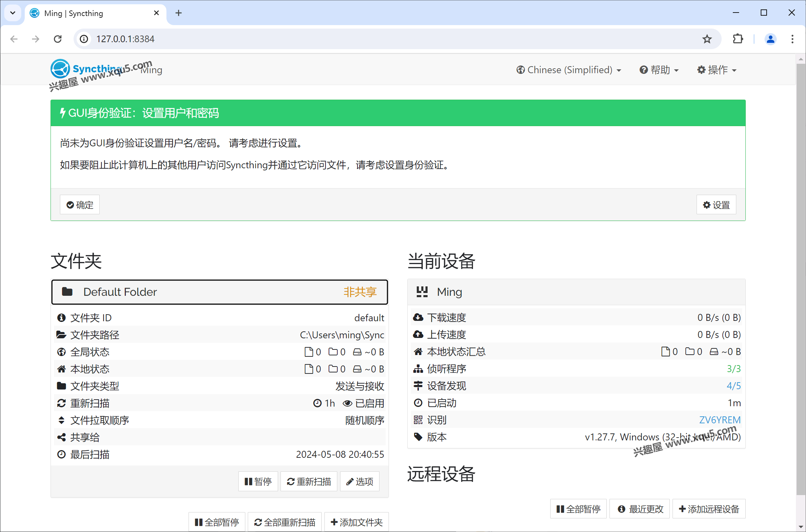Open 选项 for Default Folder
Viewport: 806px width, 532px height.
360,481
